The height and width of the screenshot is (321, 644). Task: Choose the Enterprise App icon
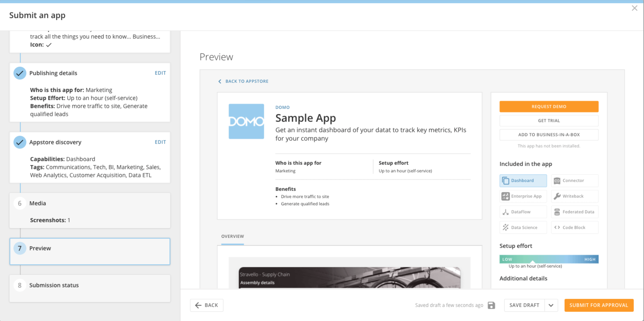505,196
